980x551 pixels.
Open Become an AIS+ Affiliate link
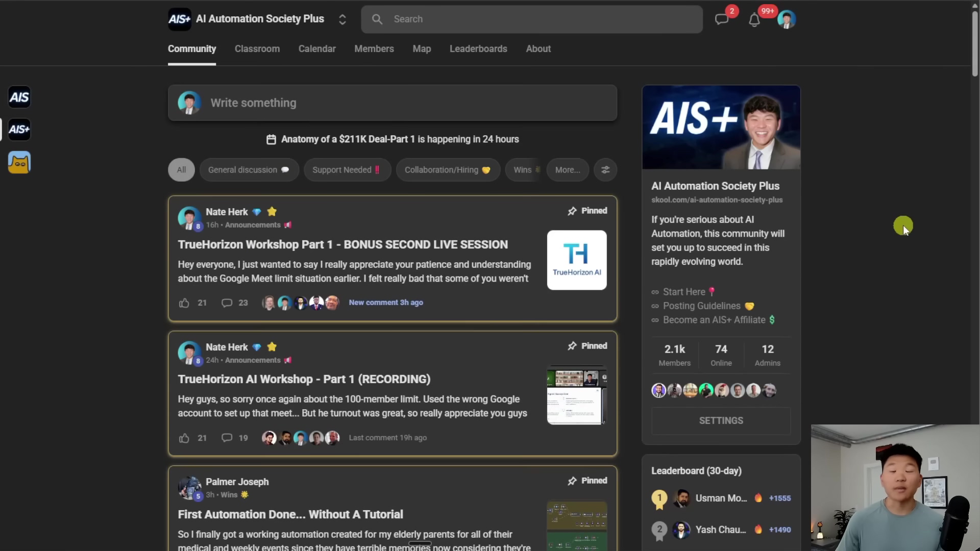714,320
